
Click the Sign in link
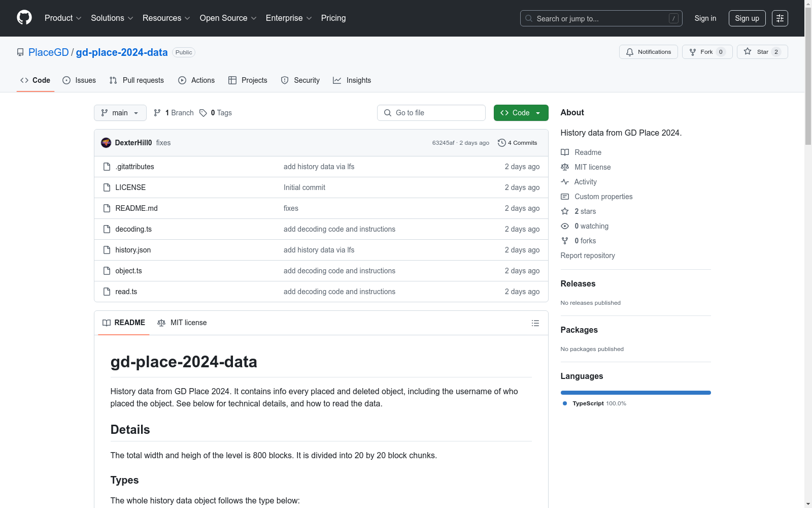tap(705, 18)
